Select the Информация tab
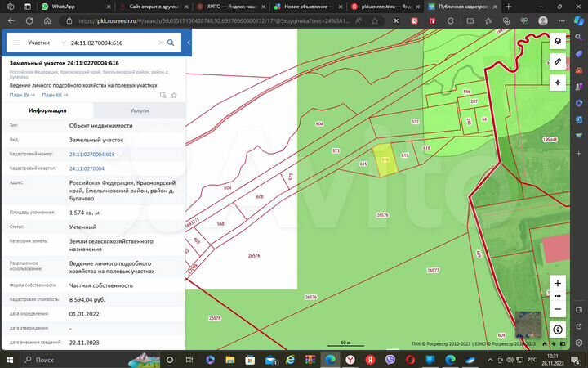 pos(47,110)
